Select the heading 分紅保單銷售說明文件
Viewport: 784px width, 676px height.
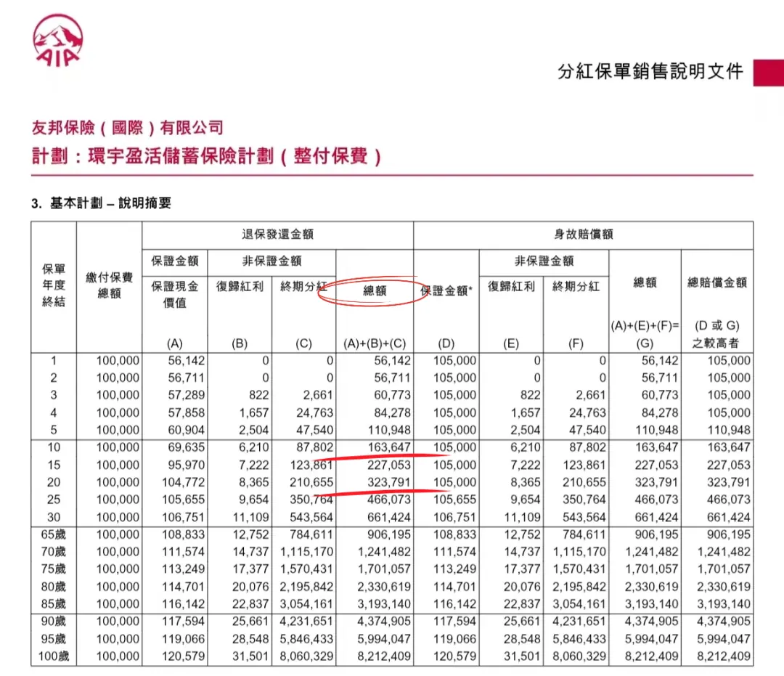pos(650,71)
